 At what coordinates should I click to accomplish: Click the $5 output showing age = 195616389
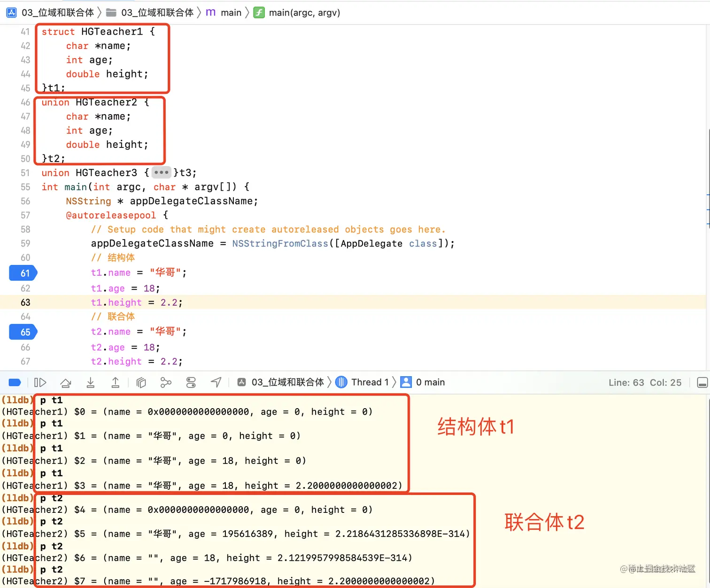[236, 534]
